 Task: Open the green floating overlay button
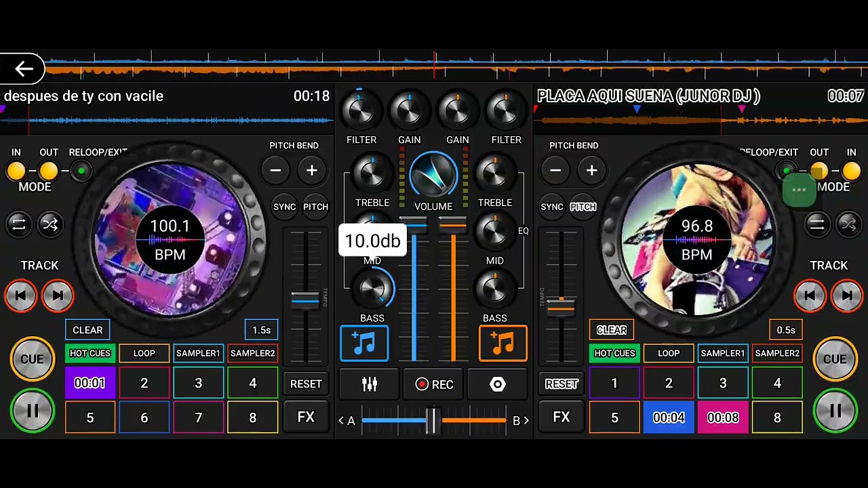tap(799, 190)
